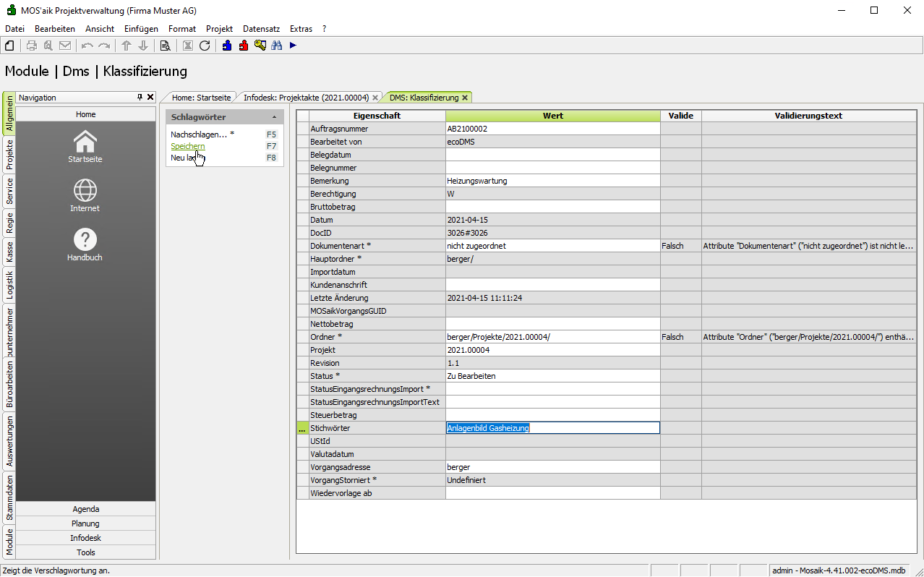
Task: Open the Datensatz menu
Action: (x=261, y=29)
